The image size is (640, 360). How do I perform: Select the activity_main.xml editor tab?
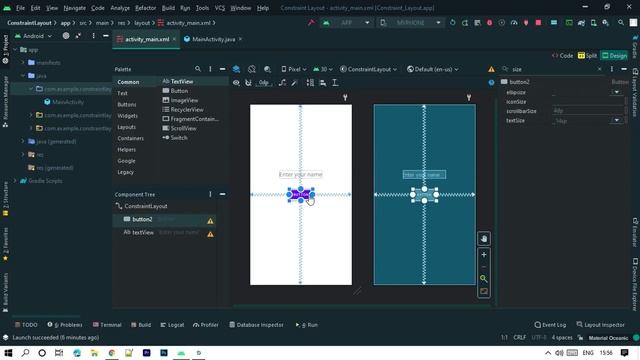pyautogui.click(x=147, y=39)
